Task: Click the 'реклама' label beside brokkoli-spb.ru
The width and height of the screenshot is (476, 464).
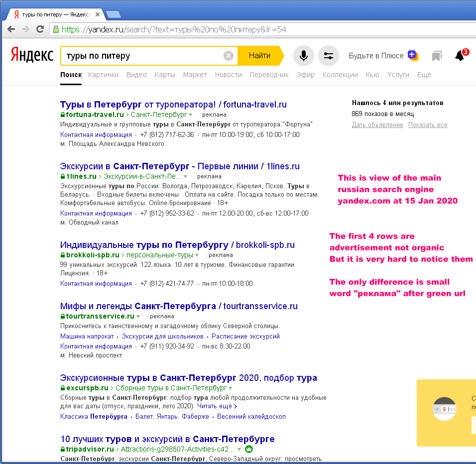Action: [x=221, y=255]
